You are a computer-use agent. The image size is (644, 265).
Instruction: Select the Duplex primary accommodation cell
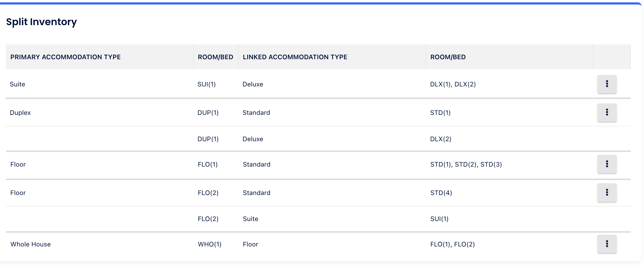[20, 113]
